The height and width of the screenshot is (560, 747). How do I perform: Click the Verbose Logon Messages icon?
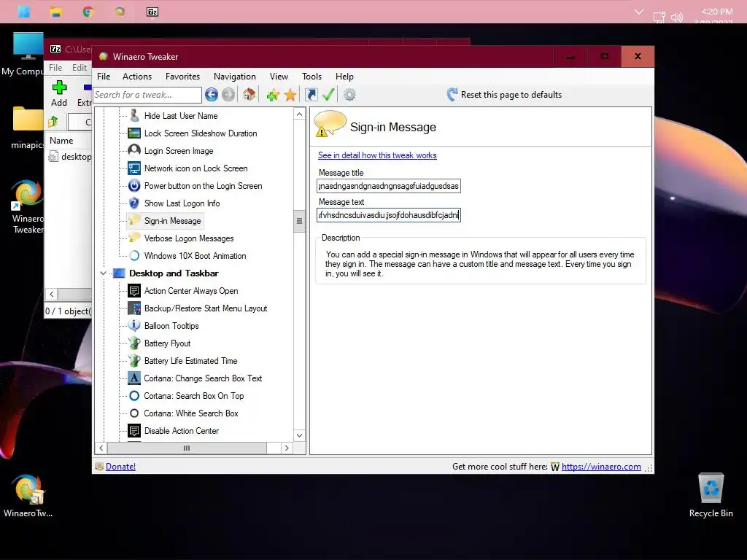pos(134,238)
